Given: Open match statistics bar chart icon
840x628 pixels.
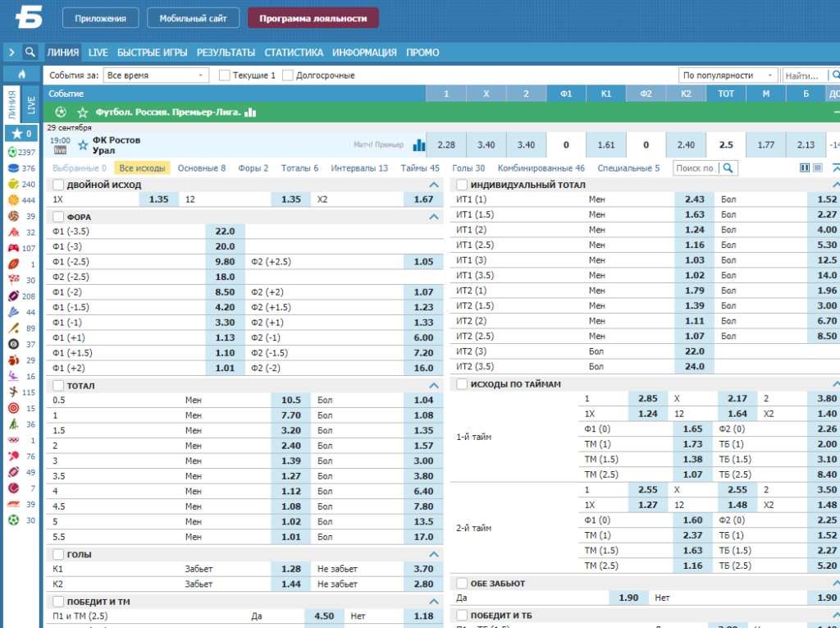Looking at the screenshot, I should [x=419, y=144].
